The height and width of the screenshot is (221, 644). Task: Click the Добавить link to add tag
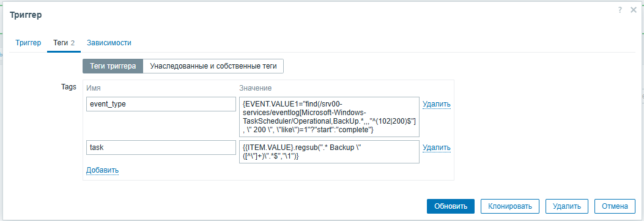(102, 170)
